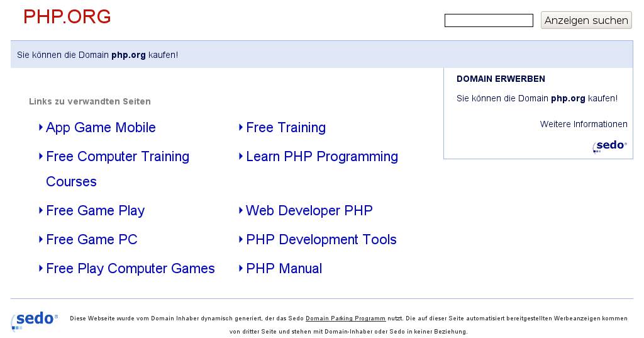This screenshot has width=644, height=338.
Task: Open the PHP Development Tools link
Action: click(321, 240)
